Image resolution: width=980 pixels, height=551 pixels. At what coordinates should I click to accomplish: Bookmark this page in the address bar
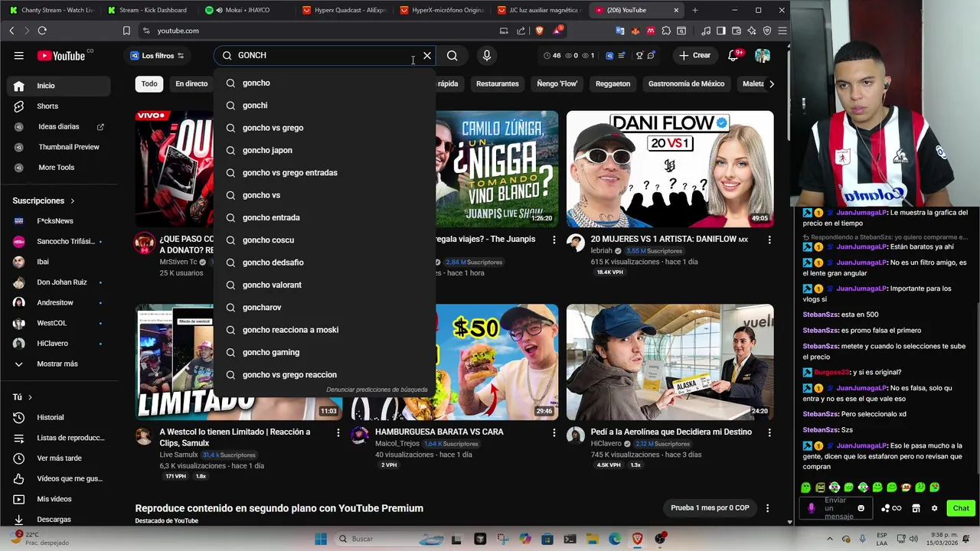coord(126,31)
